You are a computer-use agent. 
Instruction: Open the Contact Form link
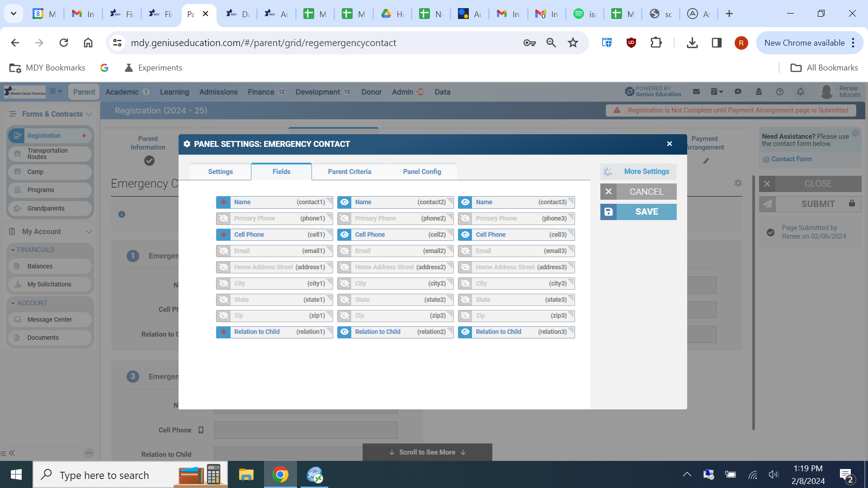(x=791, y=159)
